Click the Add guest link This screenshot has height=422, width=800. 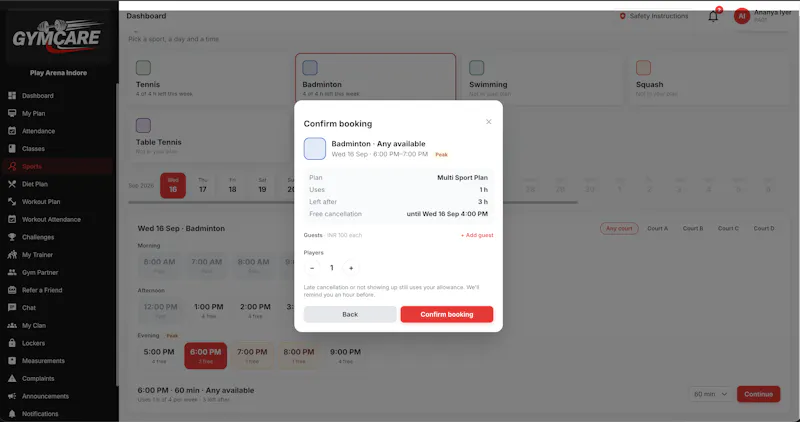coord(477,235)
